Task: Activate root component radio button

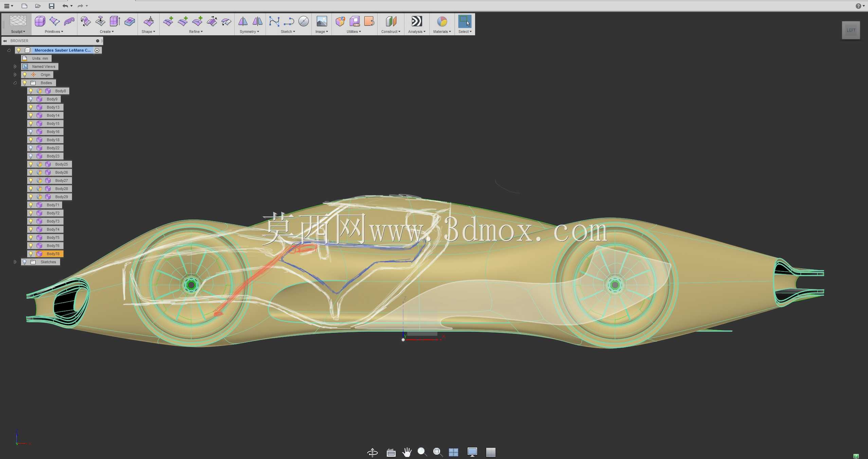Action: (x=97, y=50)
